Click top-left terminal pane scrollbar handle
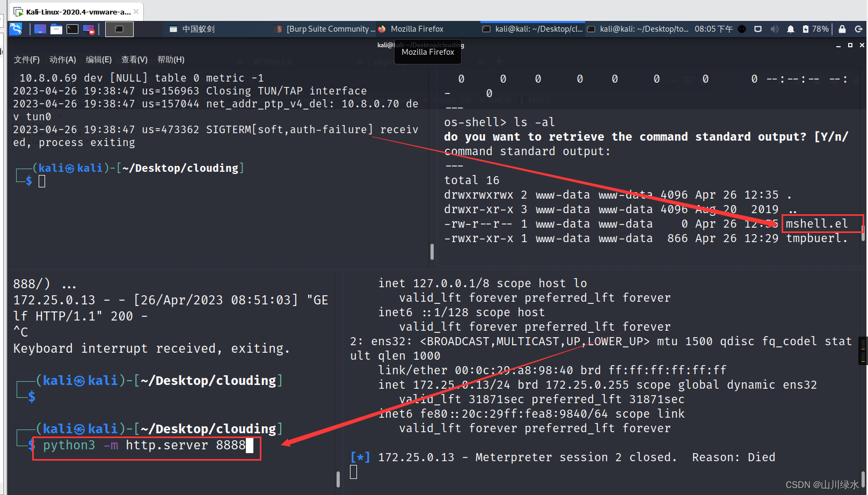The height and width of the screenshot is (495, 868). pos(432,252)
